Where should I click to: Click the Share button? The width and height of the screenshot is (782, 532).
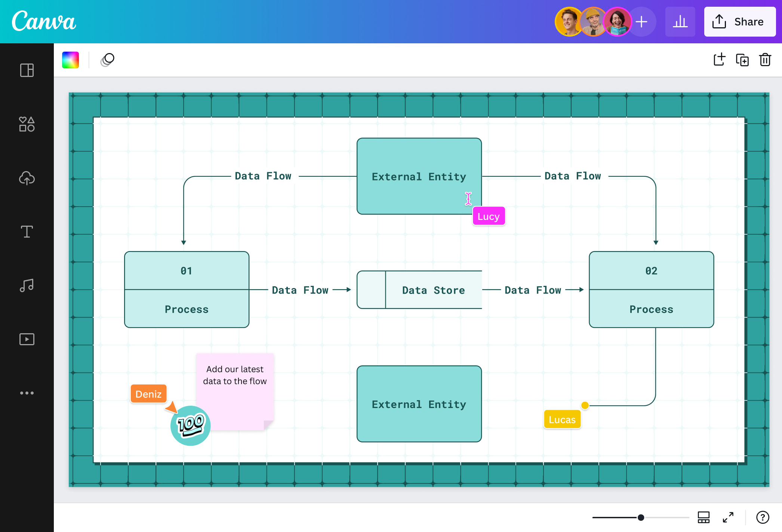pyautogui.click(x=739, y=22)
